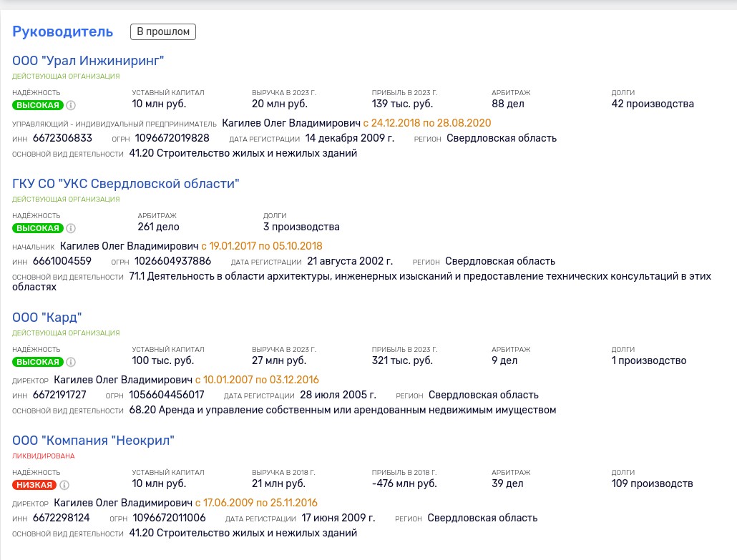Viewport: 737px width, 560px height.
Task: Click the 'Руководитель' section heading
Action: coord(62,31)
